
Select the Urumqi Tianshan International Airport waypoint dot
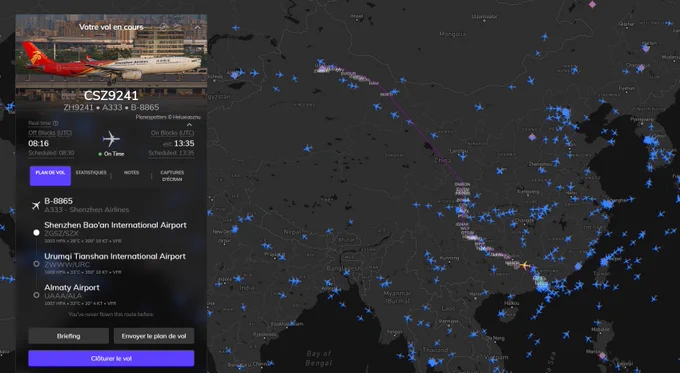tap(36, 264)
